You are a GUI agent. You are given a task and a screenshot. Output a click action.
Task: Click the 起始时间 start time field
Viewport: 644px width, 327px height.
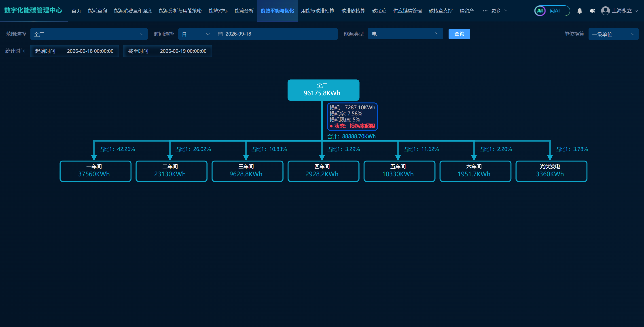pyautogui.click(x=74, y=51)
